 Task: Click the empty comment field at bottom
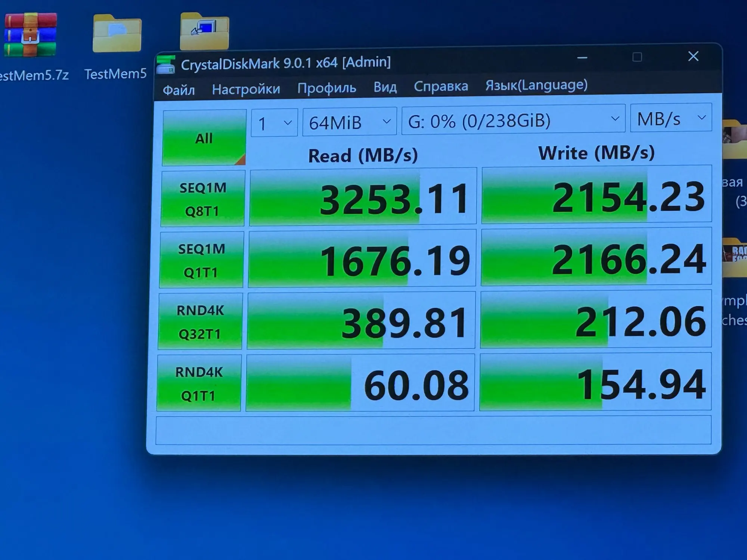(433, 430)
